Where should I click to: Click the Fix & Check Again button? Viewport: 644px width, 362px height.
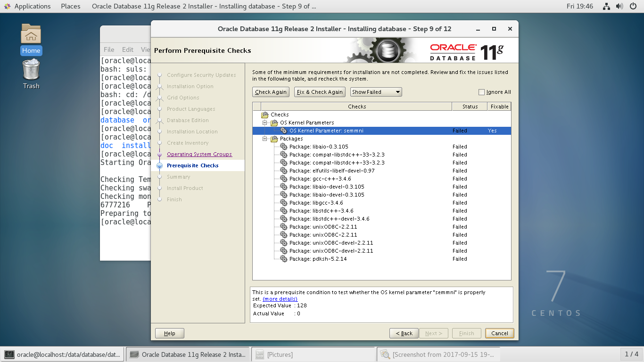(x=320, y=92)
